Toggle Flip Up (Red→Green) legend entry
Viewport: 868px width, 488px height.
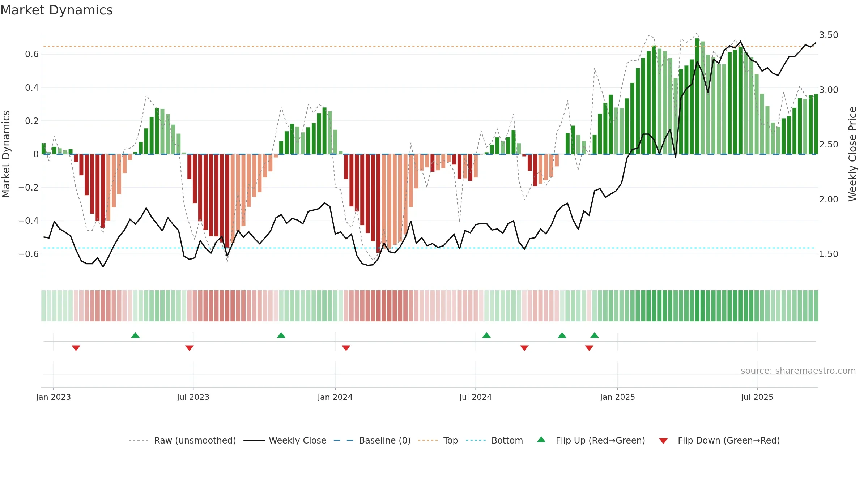(x=591, y=440)
